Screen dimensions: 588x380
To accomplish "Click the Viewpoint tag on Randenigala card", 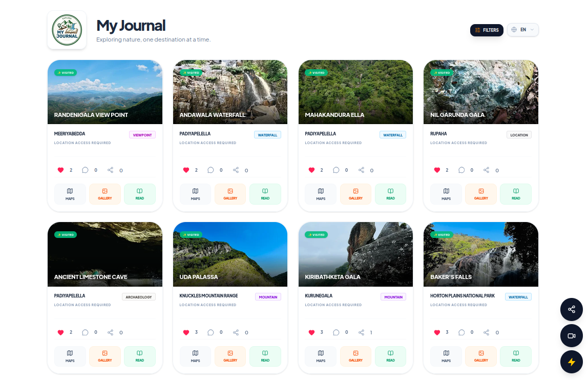I will (142, 135).
